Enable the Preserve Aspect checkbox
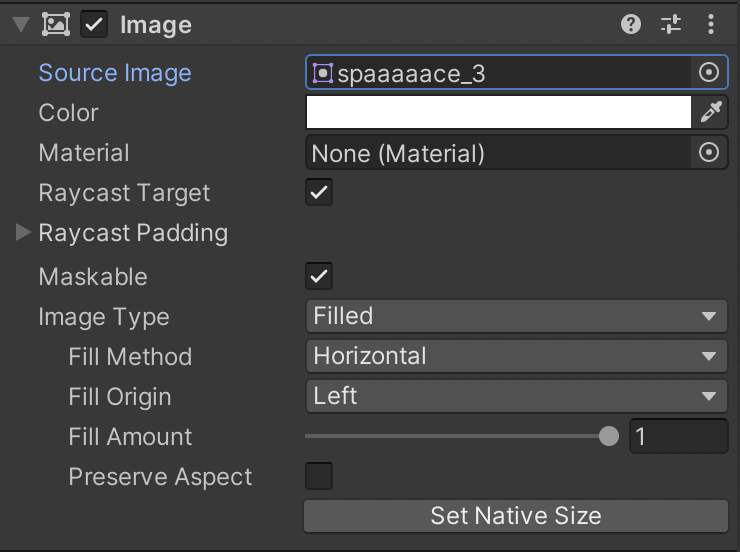The image size is (740, 552). 319,476
